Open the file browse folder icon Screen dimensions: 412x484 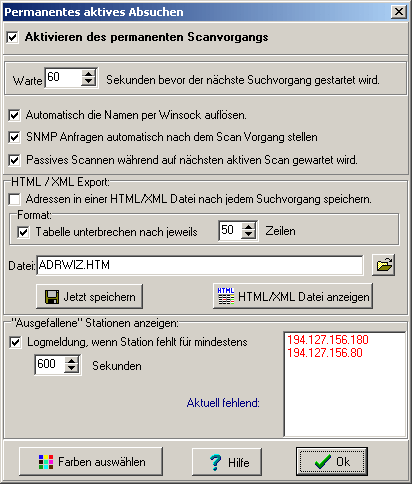tap(384, 265)
